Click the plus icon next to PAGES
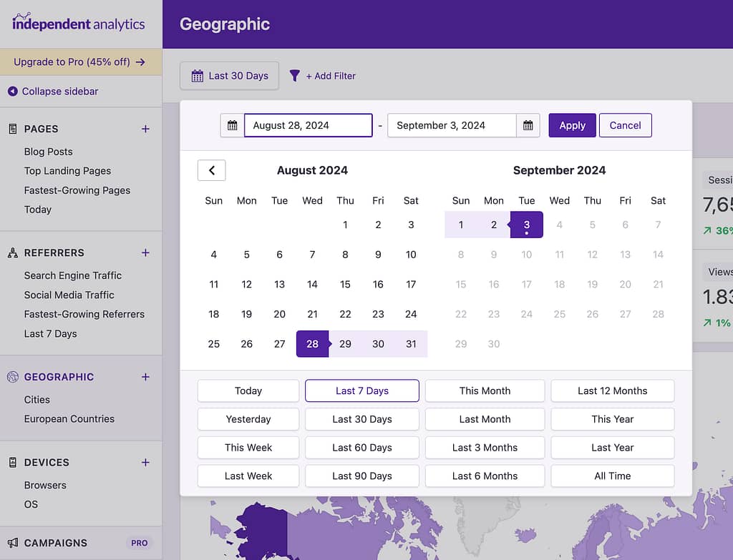Viewport: 733px width, 560px height. pyautogui.click(x=145, y=129)
